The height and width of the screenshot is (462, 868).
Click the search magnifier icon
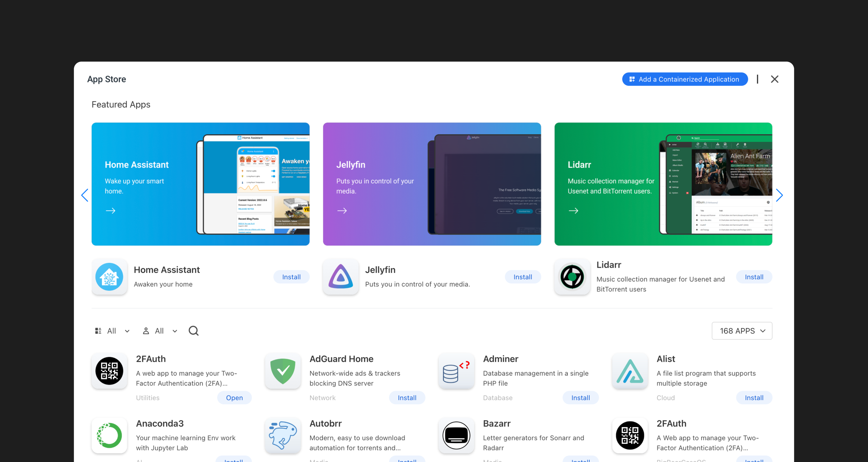[194, 331]
